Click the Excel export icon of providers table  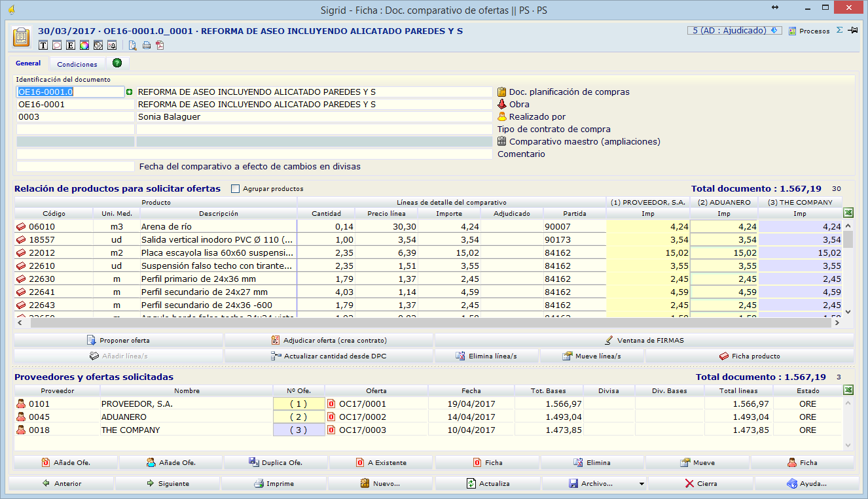848,390
